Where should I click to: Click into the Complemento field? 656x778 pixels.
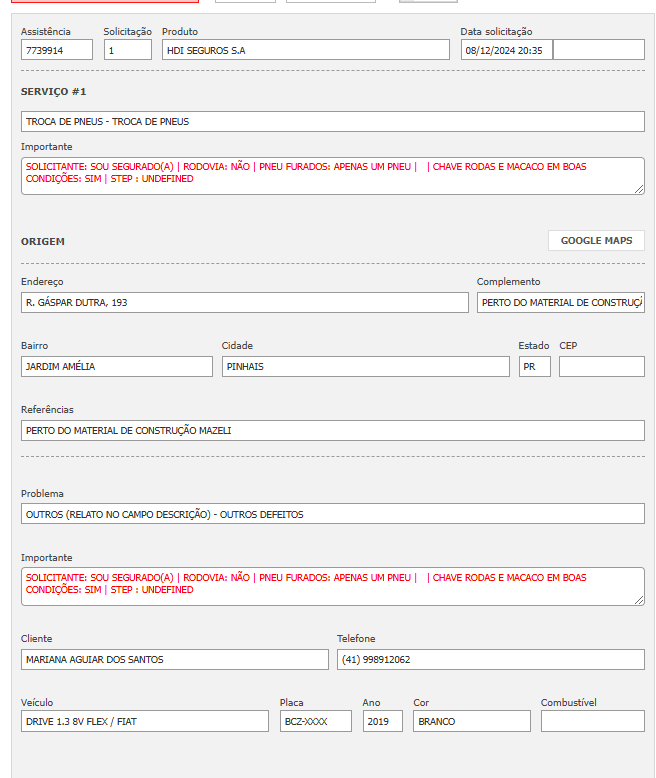coord(560,303)
